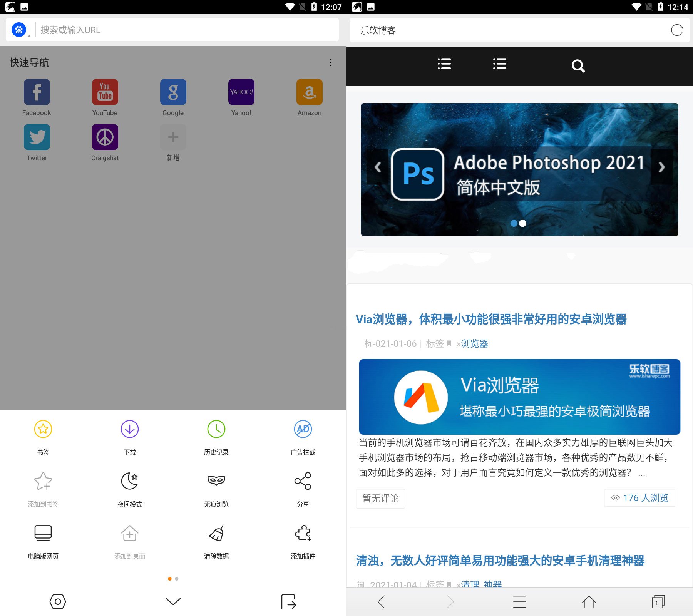Tap the 分享 share icon
Screen dimensions: 693x616
(303, 481)
